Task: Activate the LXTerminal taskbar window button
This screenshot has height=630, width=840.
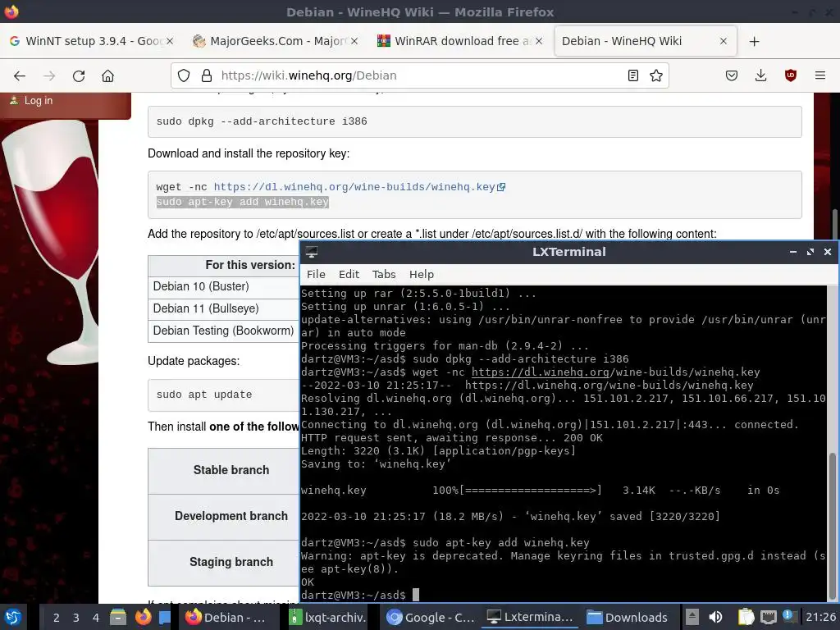Action: coord(531,618)
